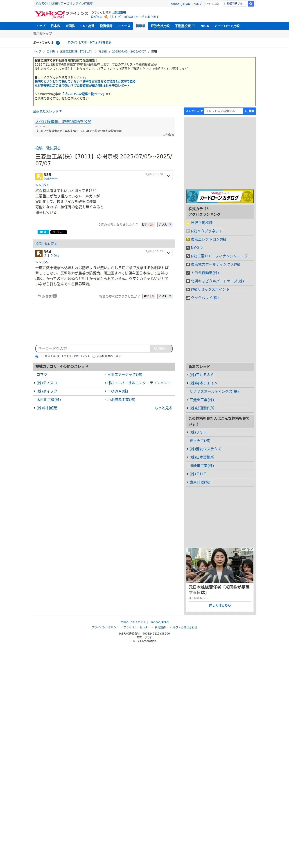
Task: Open (株)ＩＨＩ related stock link
Action: [x=198, y=474]
